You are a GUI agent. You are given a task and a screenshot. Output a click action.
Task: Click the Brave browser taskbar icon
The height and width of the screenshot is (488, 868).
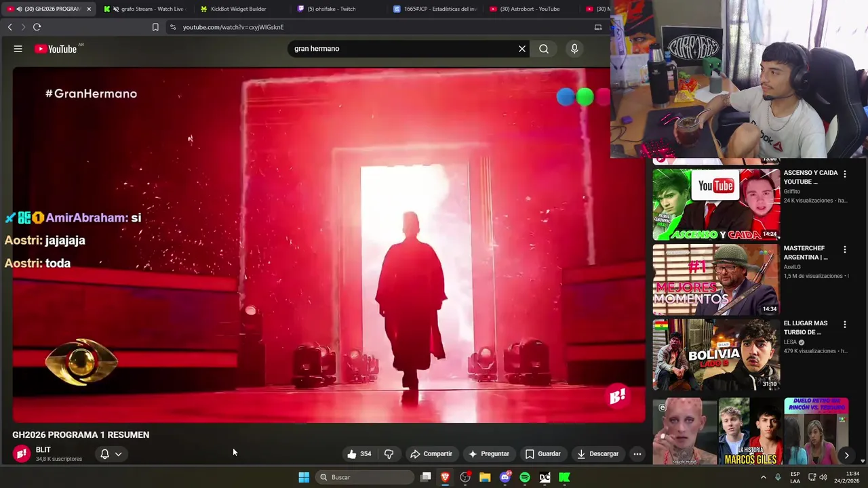[x=446, y=477]
